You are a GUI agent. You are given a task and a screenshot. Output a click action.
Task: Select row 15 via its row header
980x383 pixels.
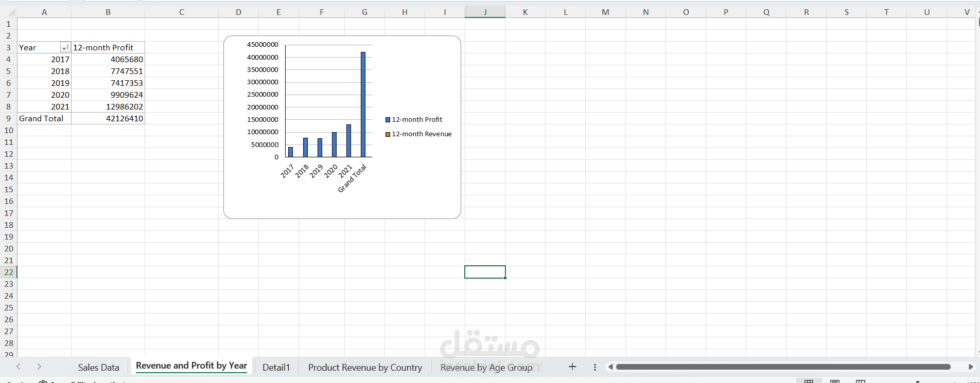(x=9, y=189)
